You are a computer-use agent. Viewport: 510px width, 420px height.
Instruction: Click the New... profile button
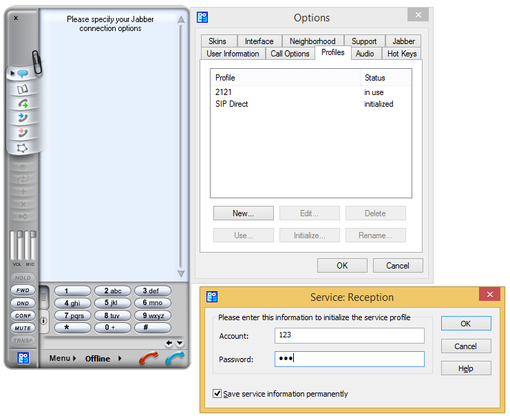pyautogui.click(x=243, y=213)
